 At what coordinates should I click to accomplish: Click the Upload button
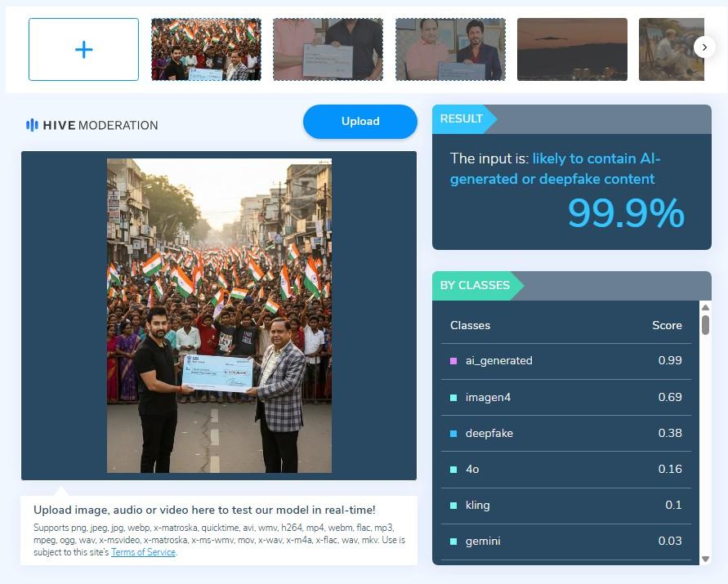(360, 121)
